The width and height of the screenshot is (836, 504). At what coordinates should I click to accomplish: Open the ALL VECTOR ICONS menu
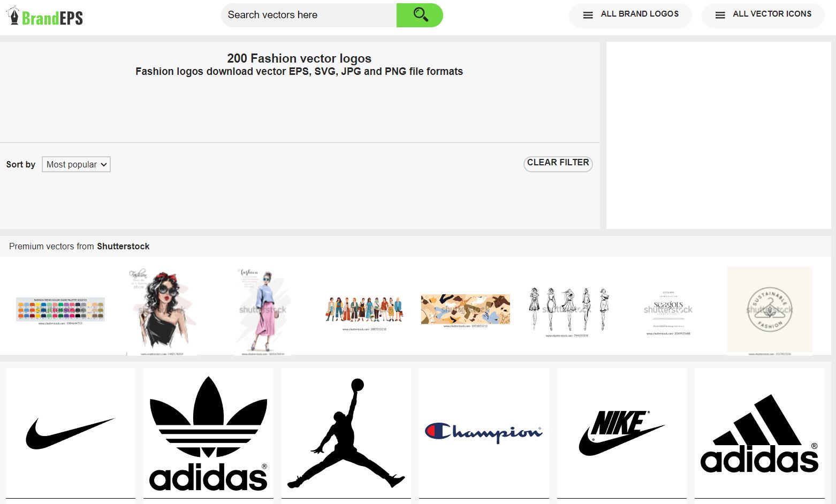point(763,14)
